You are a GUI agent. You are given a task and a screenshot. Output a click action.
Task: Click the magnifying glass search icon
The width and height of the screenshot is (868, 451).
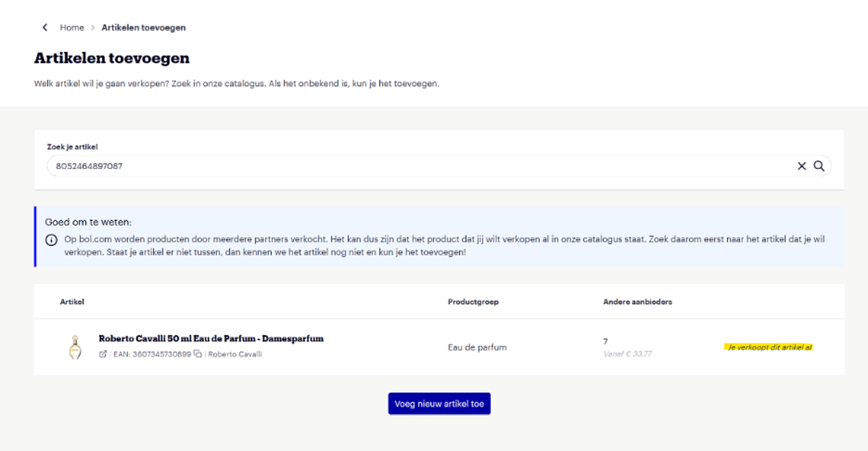(819, 166)
